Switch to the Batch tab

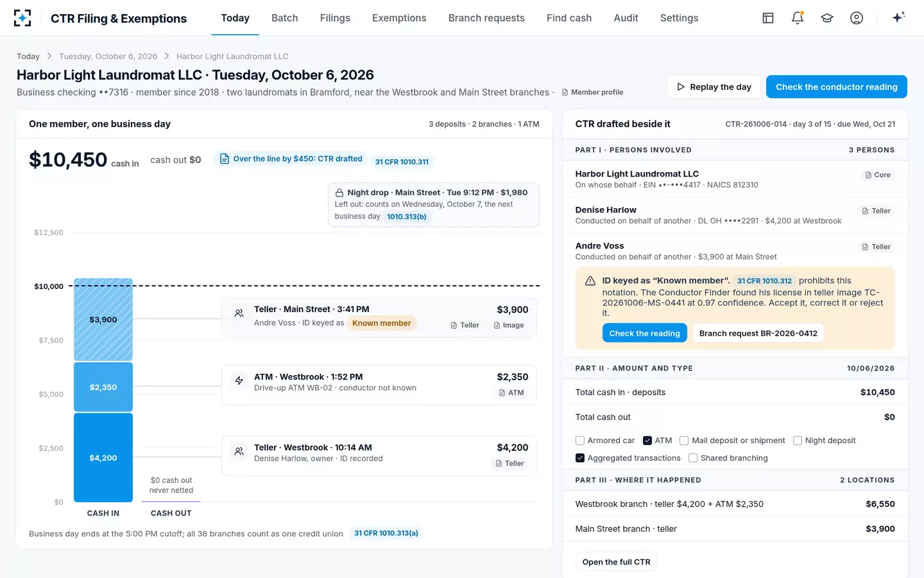point(284,18)
